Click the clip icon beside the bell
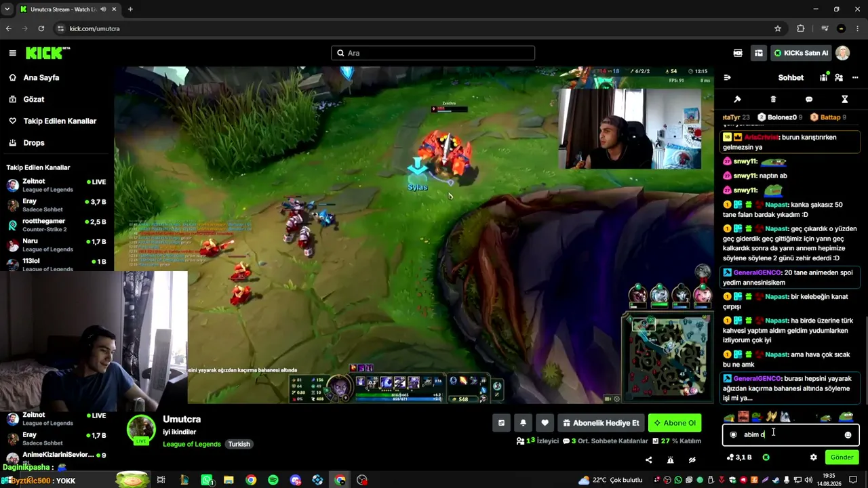 click(501, 423)
